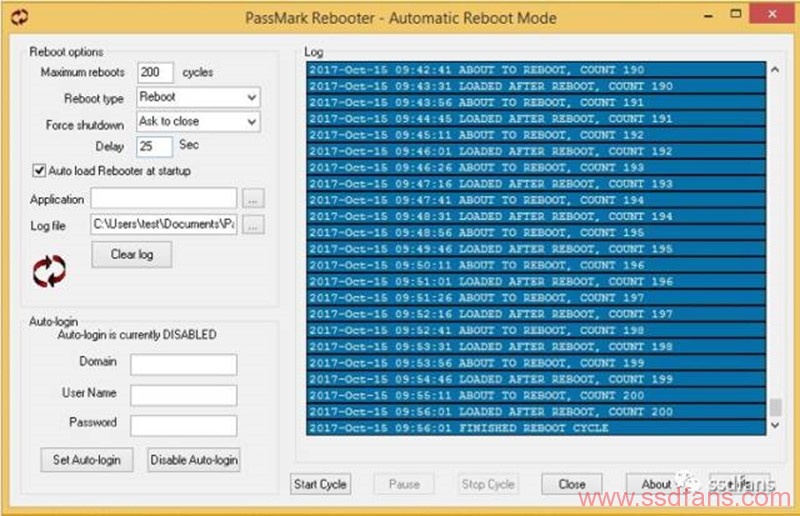This screenshot has width=800, height=516.
Task: Browse for Log file with the ellipsis button
Action: pos(253,225)
